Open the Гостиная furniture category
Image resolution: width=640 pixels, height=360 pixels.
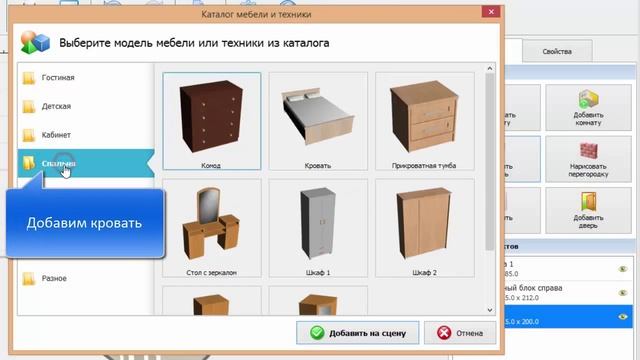point(86,78)
